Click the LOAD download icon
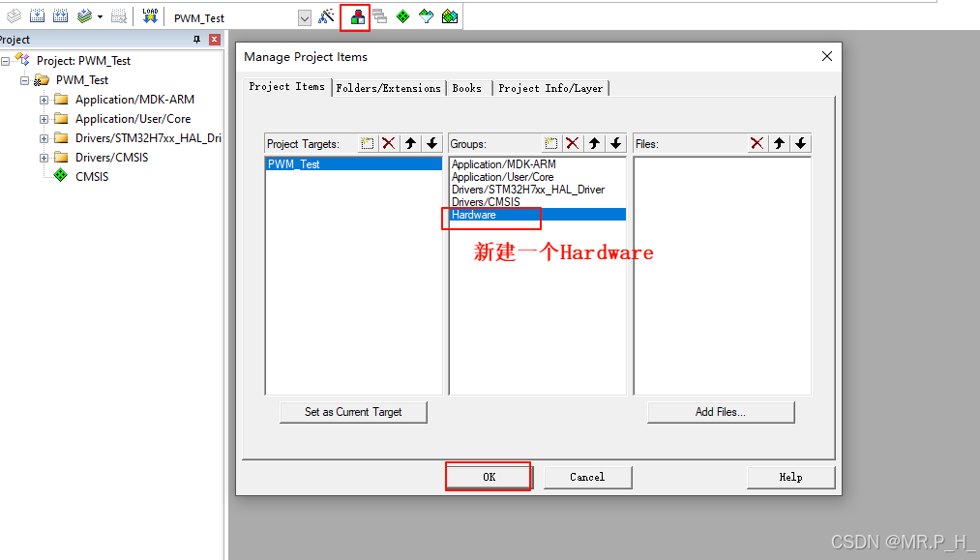 (x=150, y=16)
